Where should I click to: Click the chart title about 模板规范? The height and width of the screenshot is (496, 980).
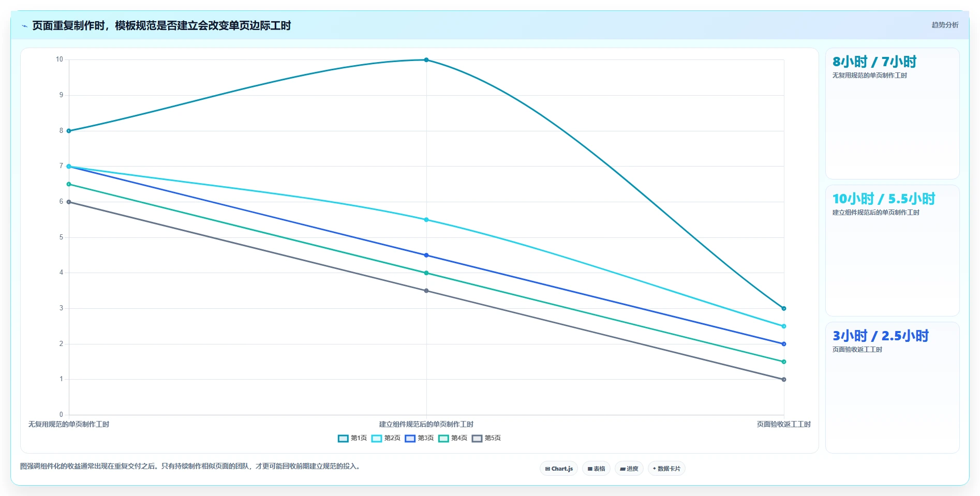(161, 26)
